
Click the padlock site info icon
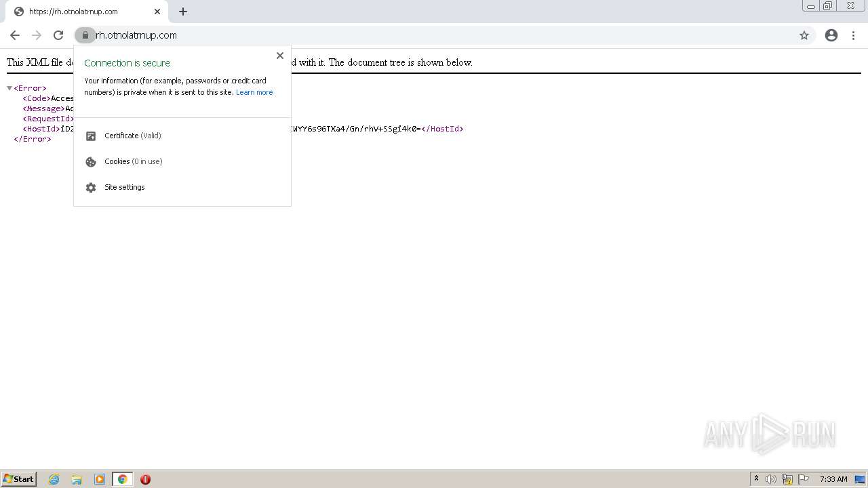click(x=85, y=35)
